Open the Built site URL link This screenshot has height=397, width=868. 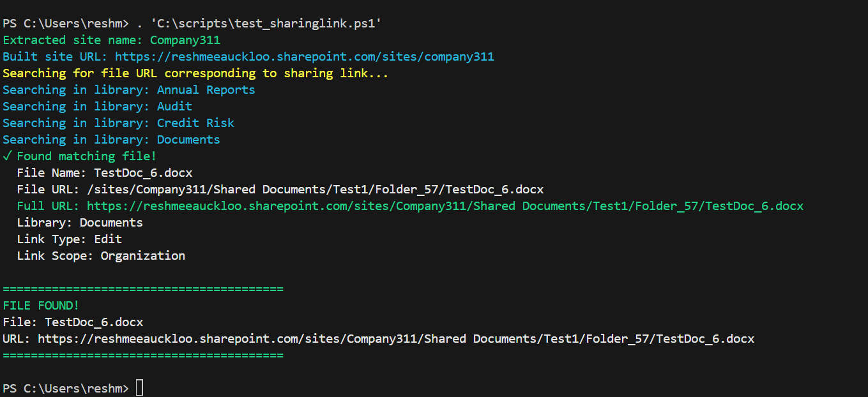click(x=304, y=57)
